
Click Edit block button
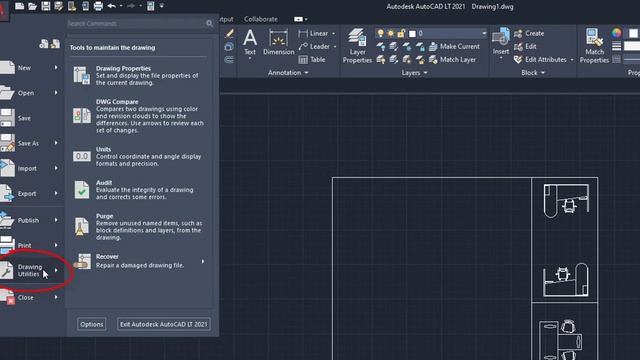(x=525, y=47)
